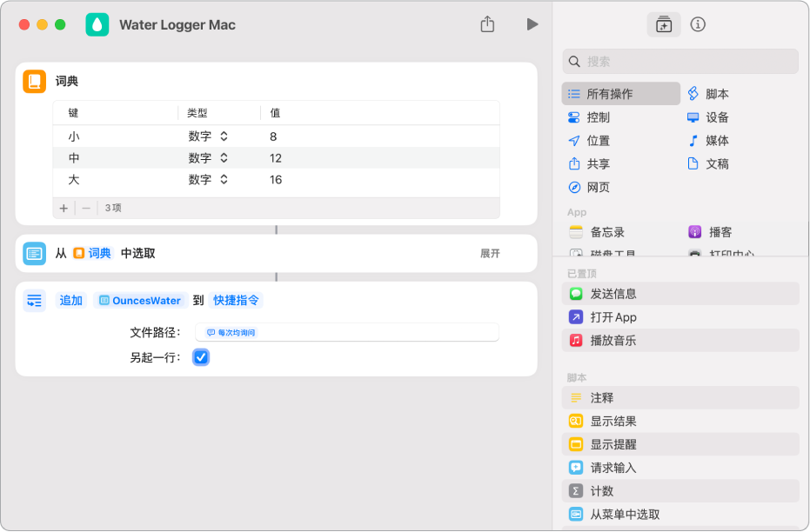Click the value cell 16
810x532 pixels.
point(275,180)
